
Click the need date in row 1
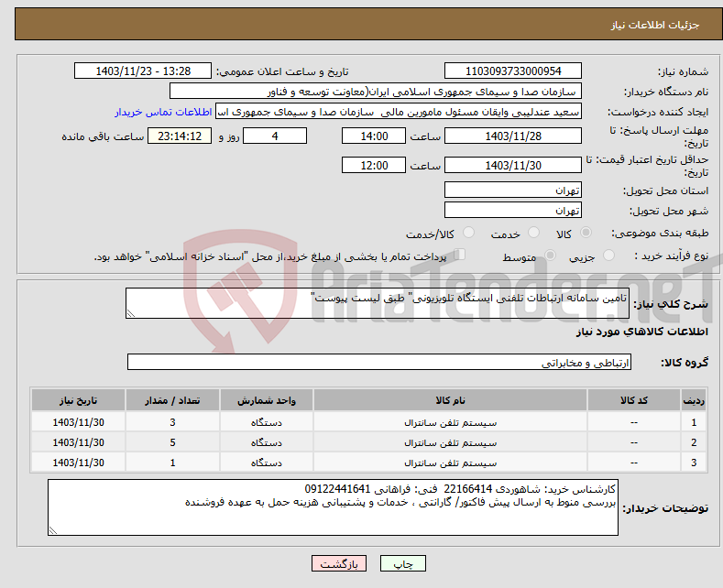[x=79, y=422]
